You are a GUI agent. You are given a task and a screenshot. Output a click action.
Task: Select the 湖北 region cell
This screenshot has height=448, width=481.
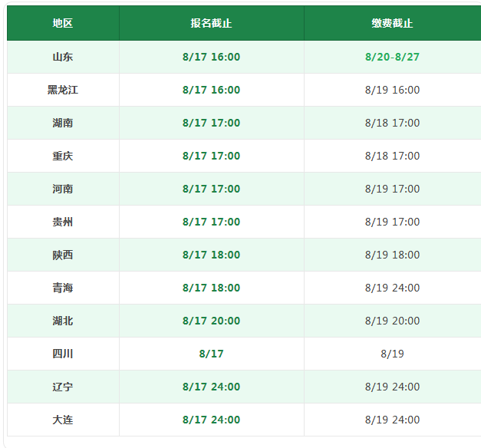point(63,321)
